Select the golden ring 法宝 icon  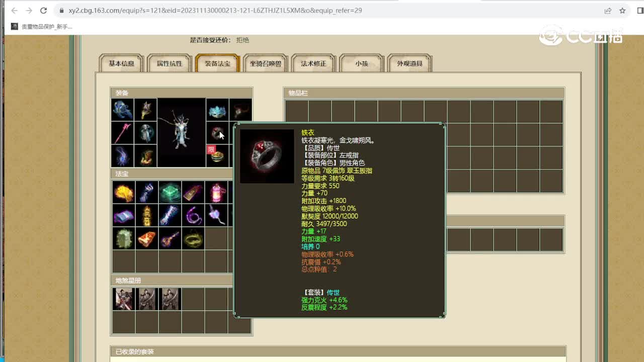point(193,238)
